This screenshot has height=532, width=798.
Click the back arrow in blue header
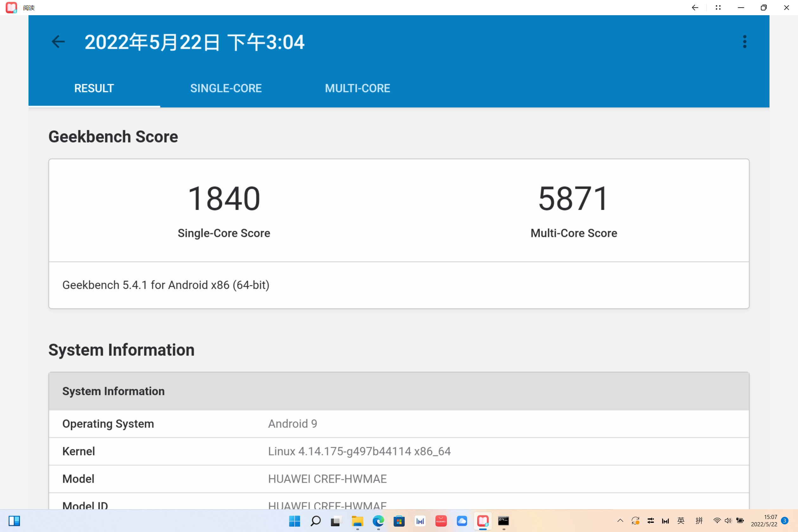(x=58, y=42)
